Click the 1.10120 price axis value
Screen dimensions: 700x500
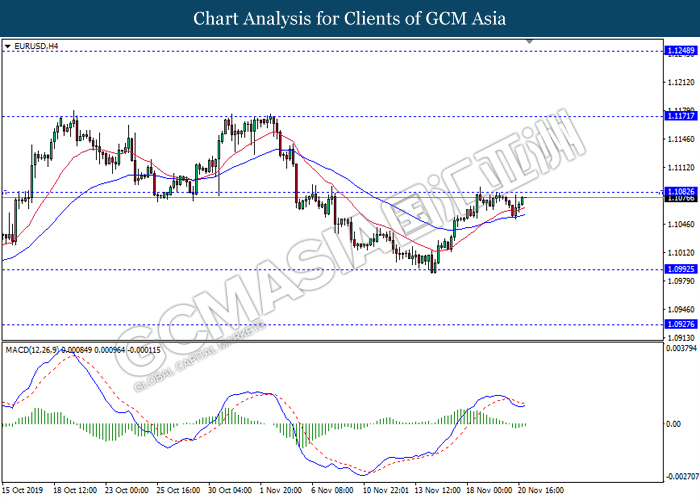pyautogui.click(x=681, y=253)
